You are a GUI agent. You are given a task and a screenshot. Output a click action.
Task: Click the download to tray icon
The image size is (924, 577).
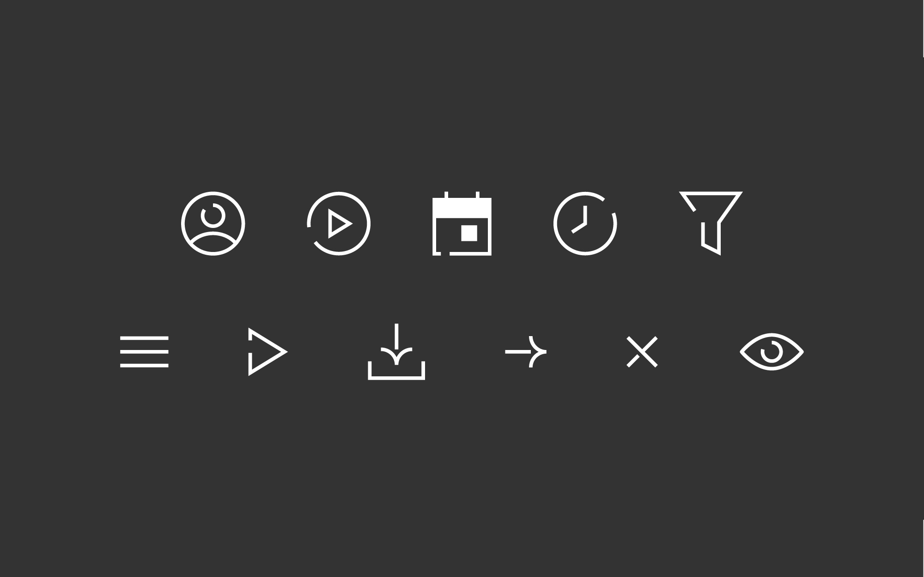click(396, 352)
